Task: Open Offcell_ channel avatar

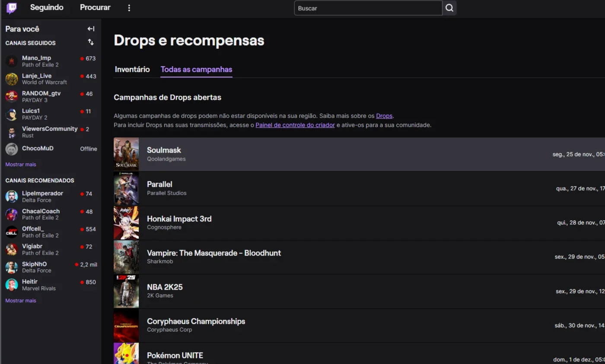Action: [12, 232]
